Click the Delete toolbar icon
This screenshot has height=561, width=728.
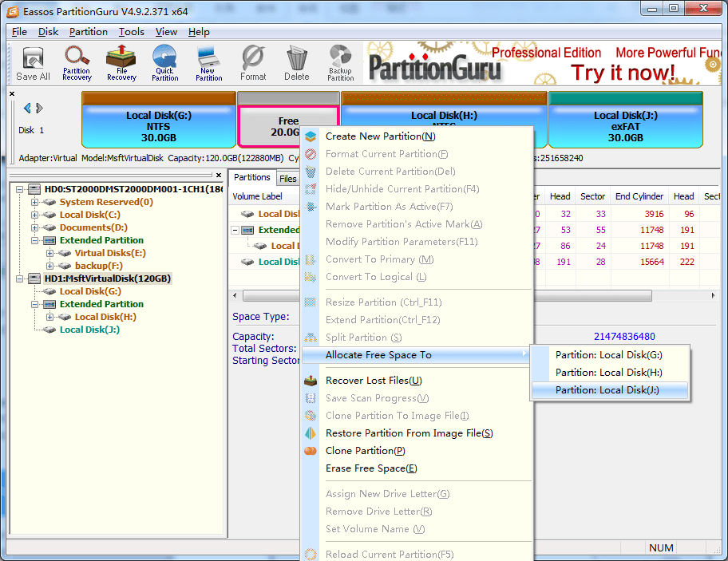pyautogui.click(x=297, y=64)
